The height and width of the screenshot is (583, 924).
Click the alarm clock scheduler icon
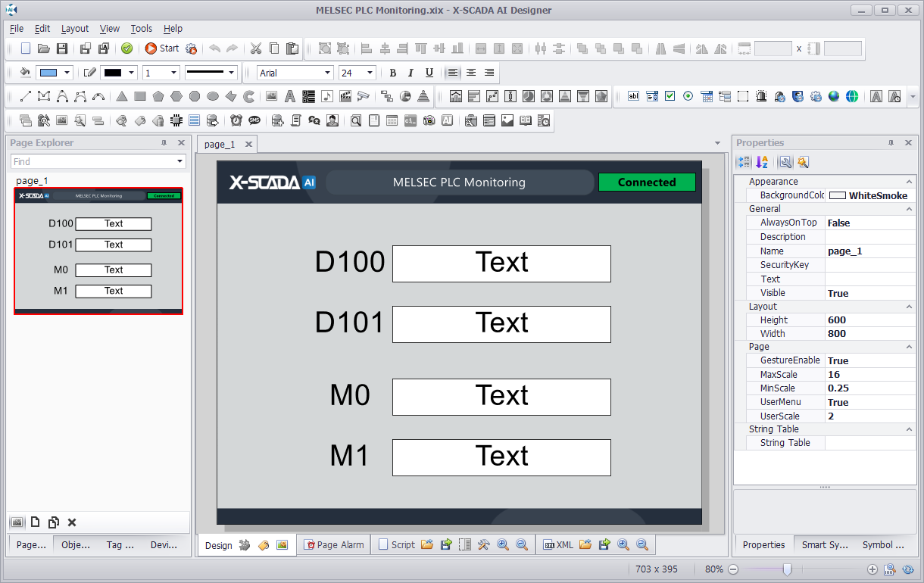coord(236,120)
